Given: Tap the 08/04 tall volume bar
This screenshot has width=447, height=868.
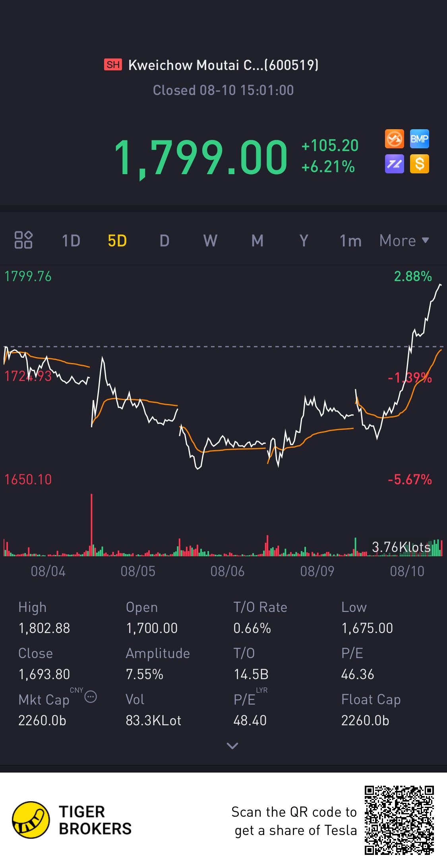Looking at the screenshot, I should coord(91,524).
